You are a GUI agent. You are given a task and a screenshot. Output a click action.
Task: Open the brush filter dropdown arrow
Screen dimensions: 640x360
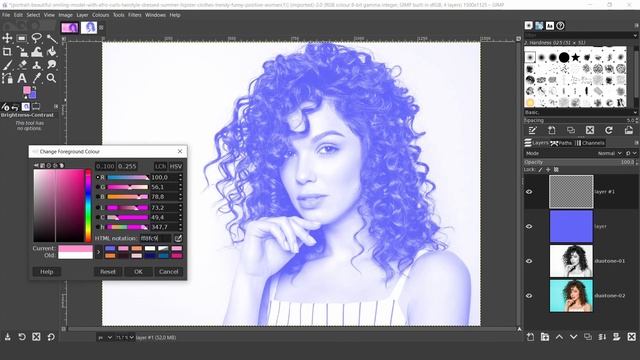coord(635,36)
